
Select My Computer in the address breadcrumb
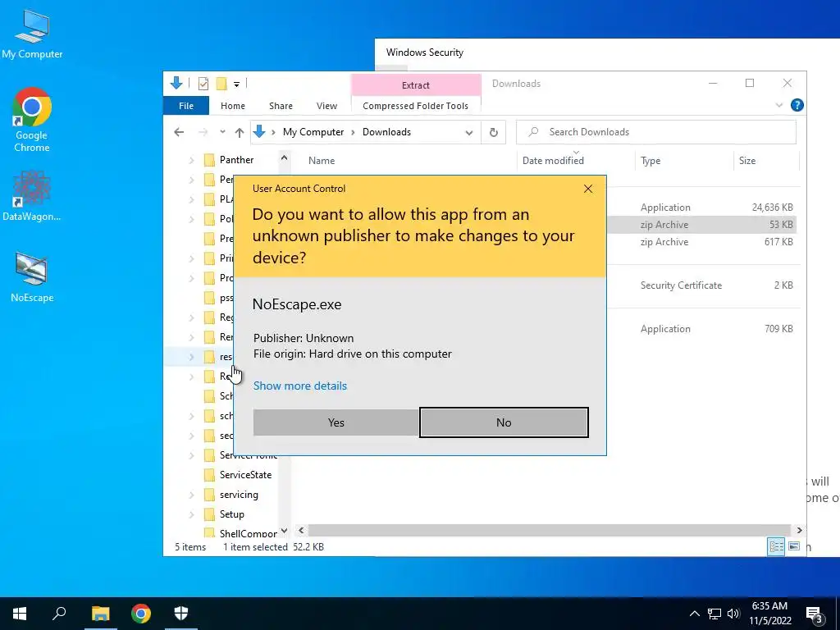313,132
